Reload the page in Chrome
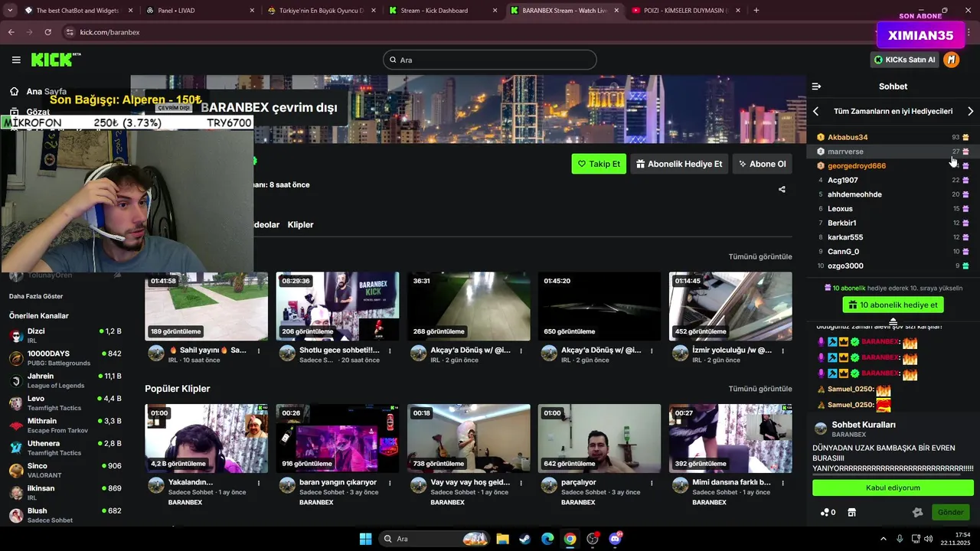The height and width of the screenshot is (551, 980). coord(47,32)
